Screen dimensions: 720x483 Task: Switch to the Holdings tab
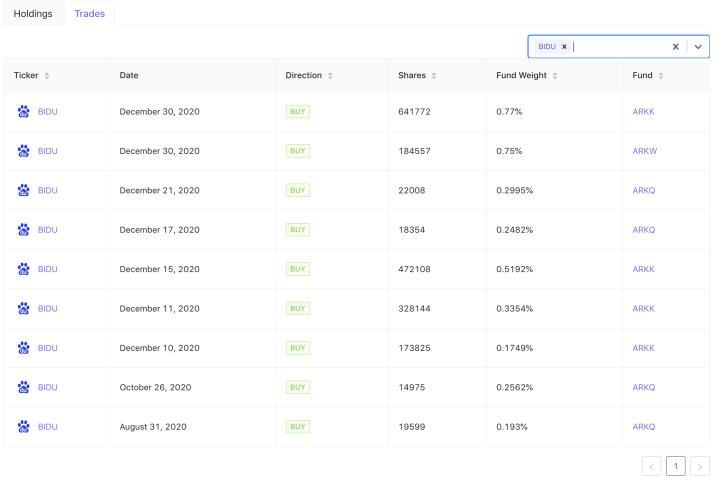[33, 13]
